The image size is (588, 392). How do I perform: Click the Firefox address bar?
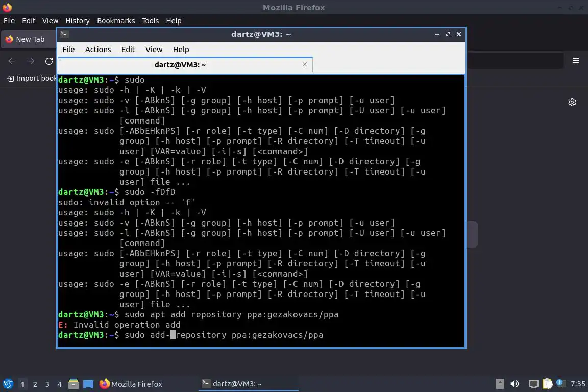coord(514,61)
